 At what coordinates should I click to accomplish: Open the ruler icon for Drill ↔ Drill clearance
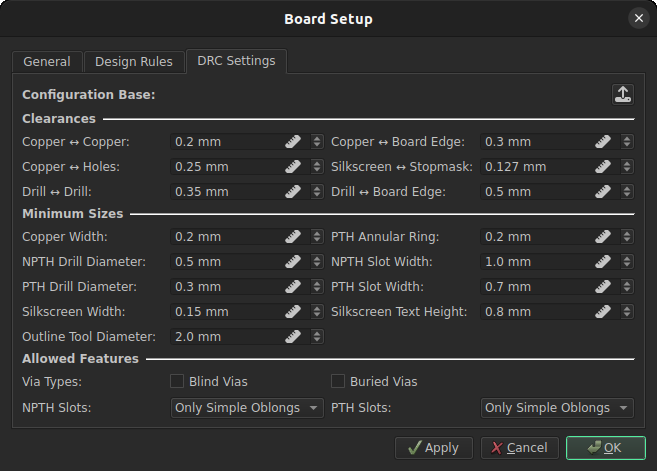[x=293, y=192]
